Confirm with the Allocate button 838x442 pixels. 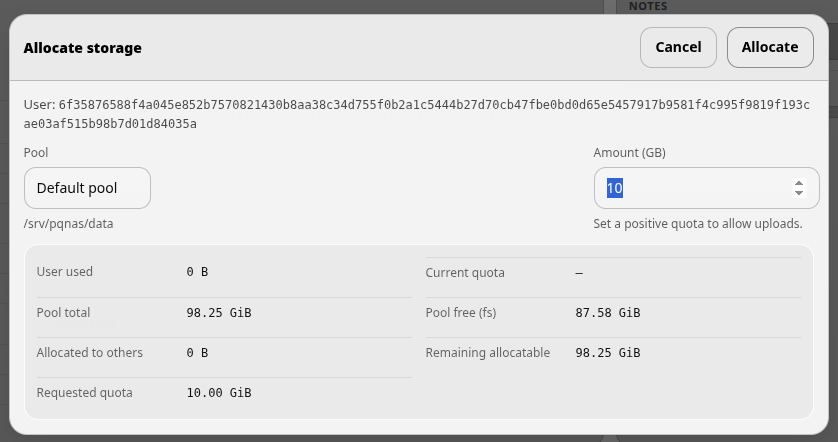point(770,48)
